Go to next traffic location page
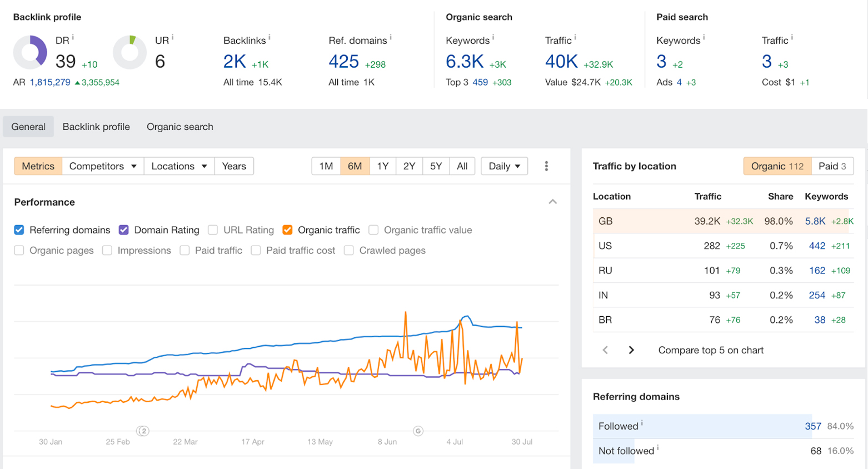Image resolution: width=868 pixels, height=469 pixels. pyautogui.click(x=631, y=350)
